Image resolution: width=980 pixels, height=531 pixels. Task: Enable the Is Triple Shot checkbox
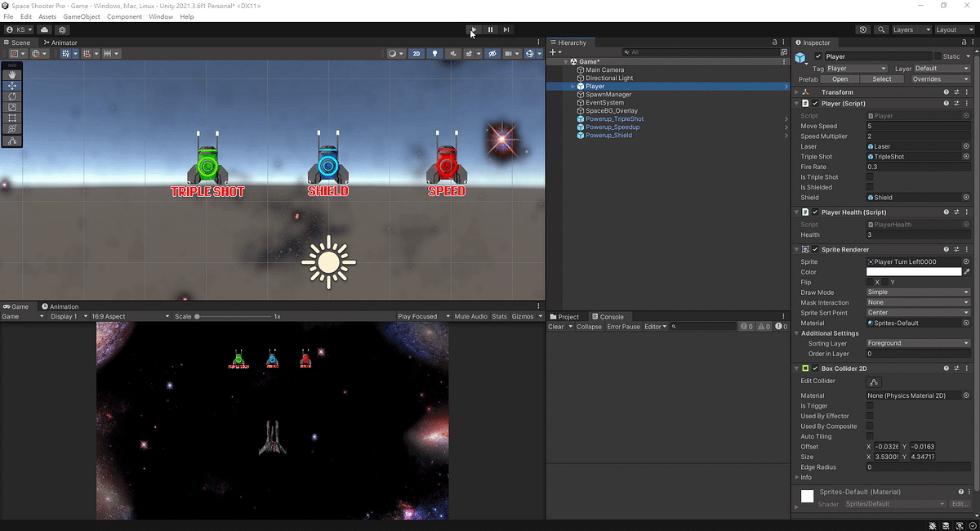(x=869, y=176)
